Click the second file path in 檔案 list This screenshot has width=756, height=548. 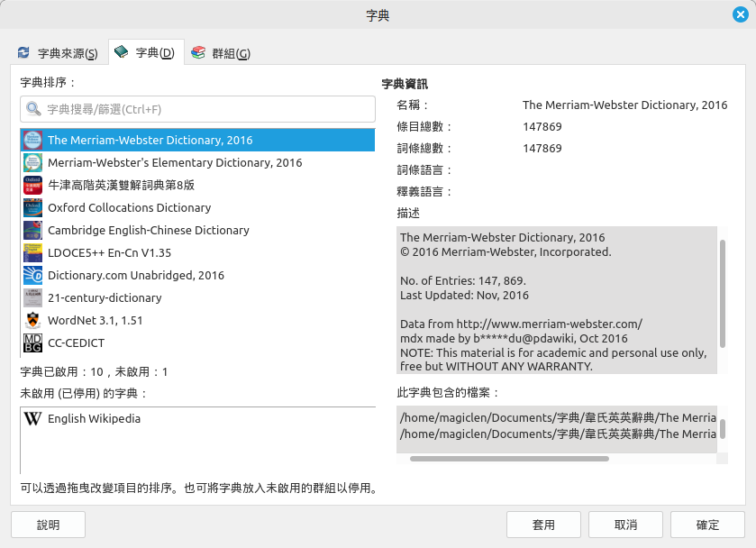(x=558, y=434)
